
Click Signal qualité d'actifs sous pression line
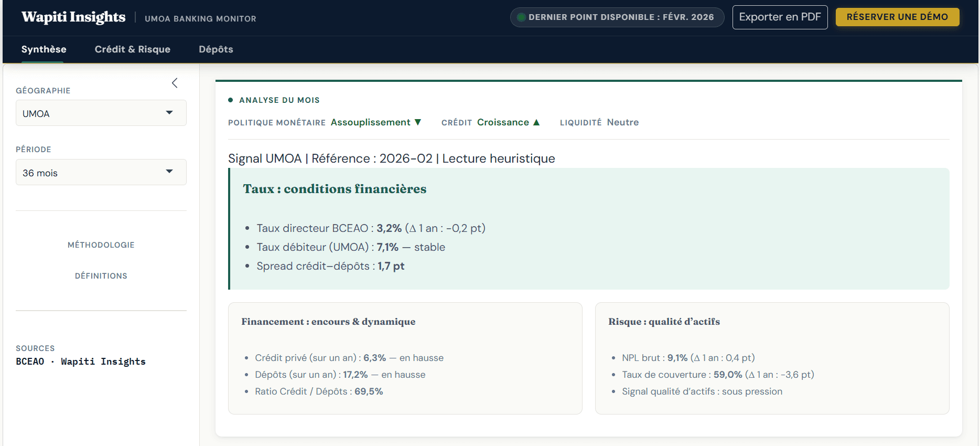tap(702, 391)
